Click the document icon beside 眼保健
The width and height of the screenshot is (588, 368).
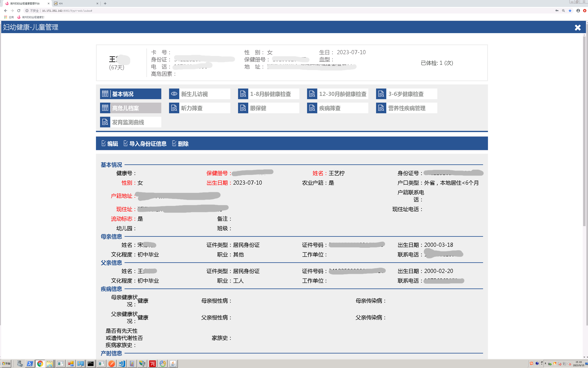pos(243,108)
